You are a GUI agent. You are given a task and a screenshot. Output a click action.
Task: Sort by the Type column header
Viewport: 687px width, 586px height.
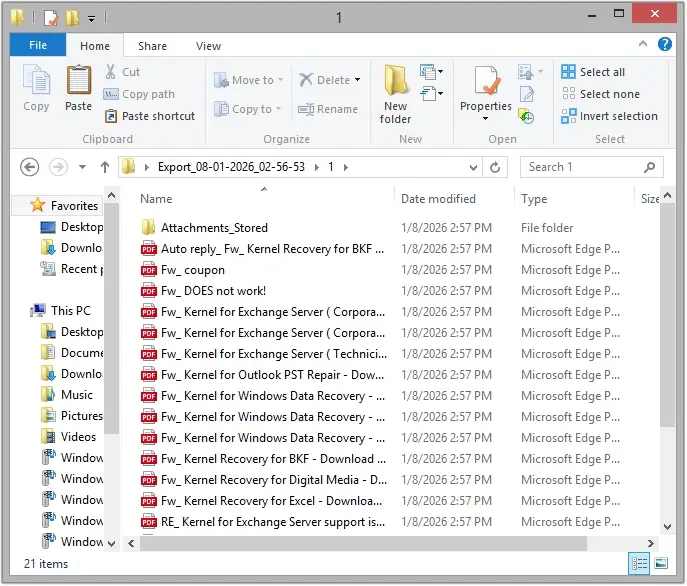pos(534,199)
